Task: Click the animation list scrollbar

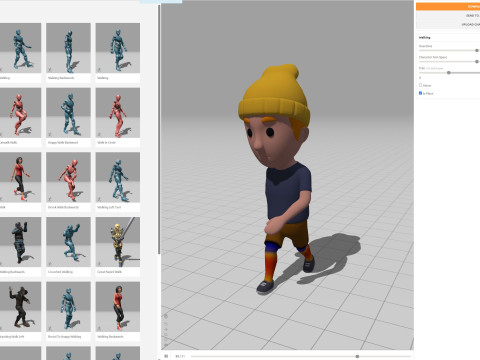Action: (159, 130)
